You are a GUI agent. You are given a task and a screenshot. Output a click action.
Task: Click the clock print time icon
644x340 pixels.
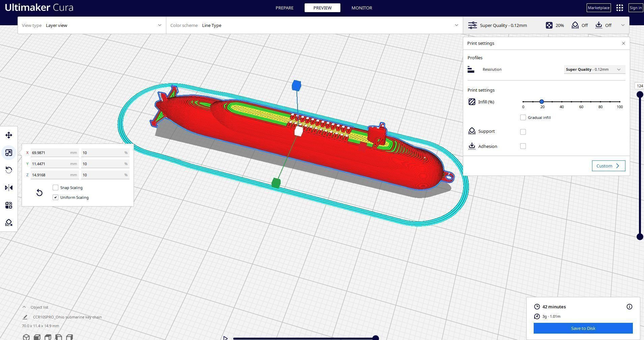click(x=537, y=307)
